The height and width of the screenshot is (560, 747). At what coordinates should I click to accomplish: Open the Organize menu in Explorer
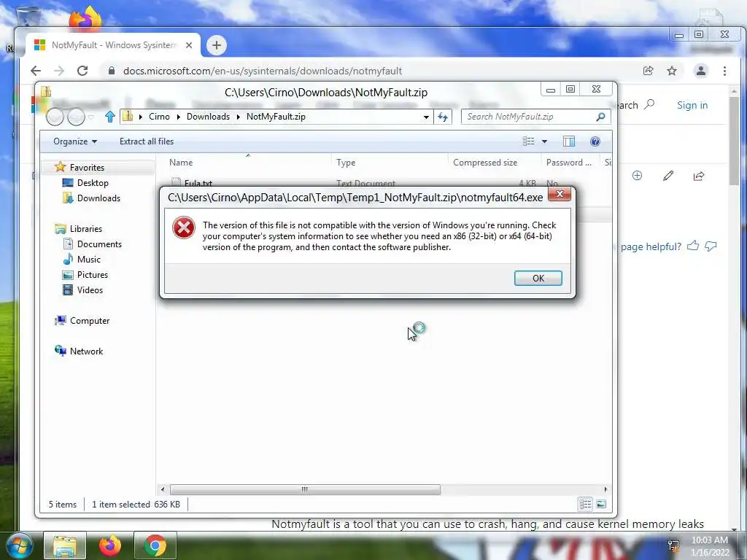point(75,141)
